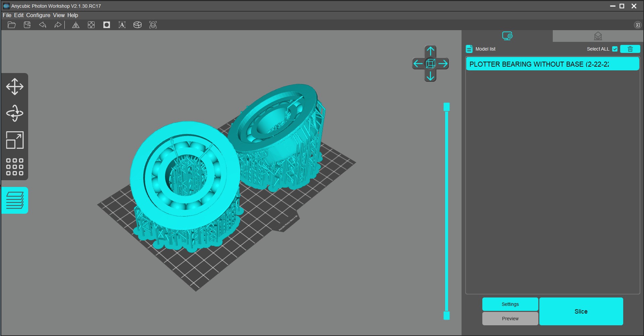
Task: Redo the last undone action
Action: [x=58, y=25]
